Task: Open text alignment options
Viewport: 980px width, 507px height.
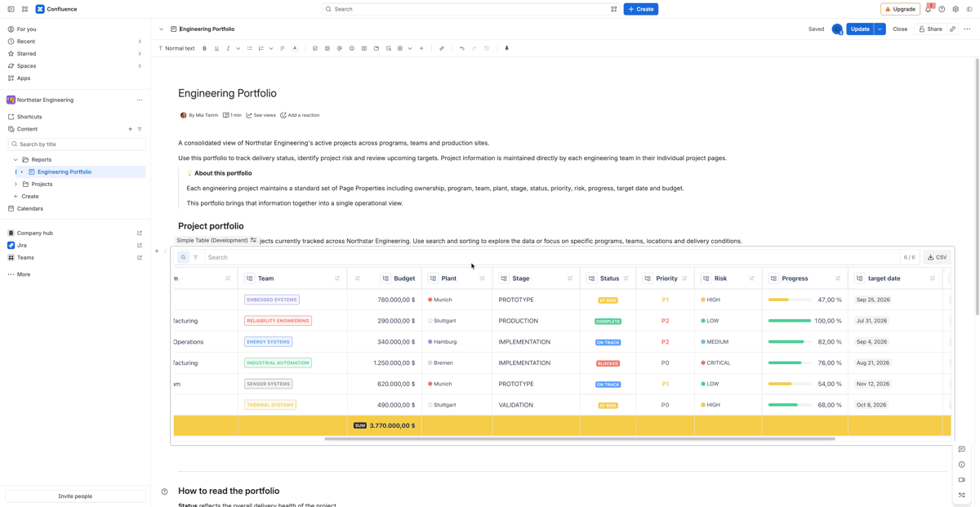Action: 283,48
